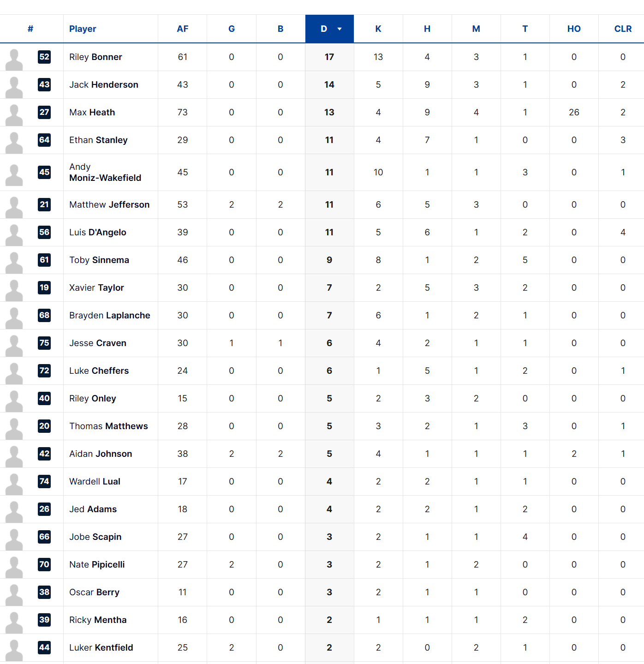
Task: Sort by the Player name header
Action: coord(83,29)
